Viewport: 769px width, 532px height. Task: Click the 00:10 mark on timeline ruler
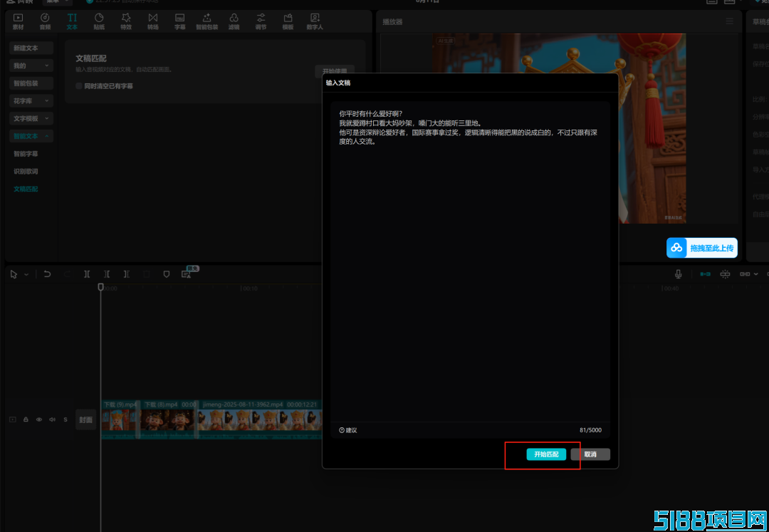(251, 289)
